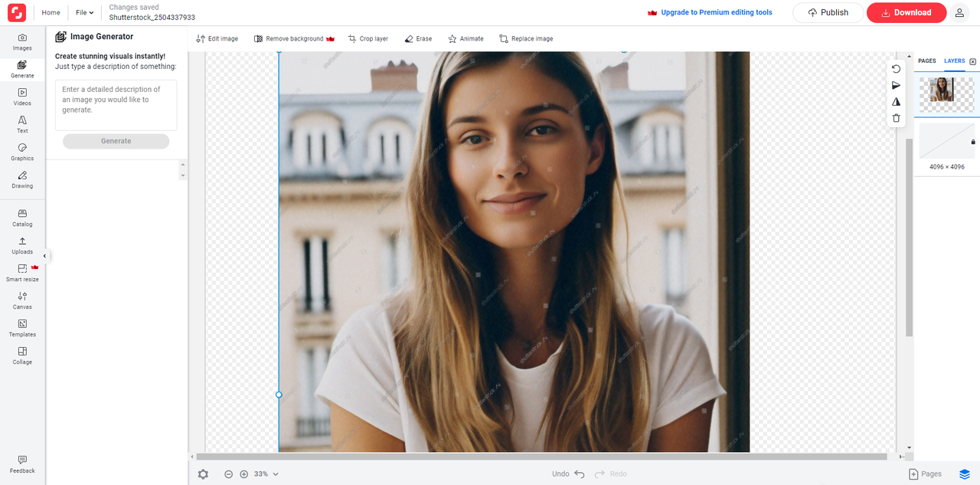Switch to the LAYERS tab
This screenshot has height=485, width=980.
coord(955,61)
